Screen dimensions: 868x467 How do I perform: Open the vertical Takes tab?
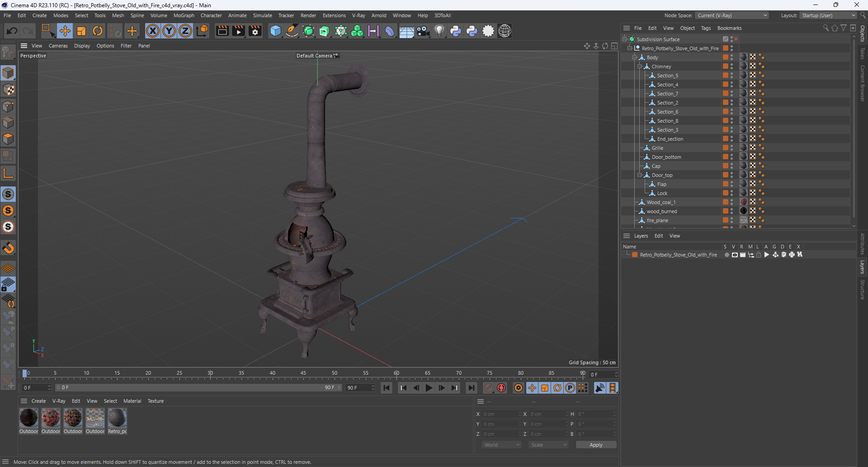[x=863, y=53]
